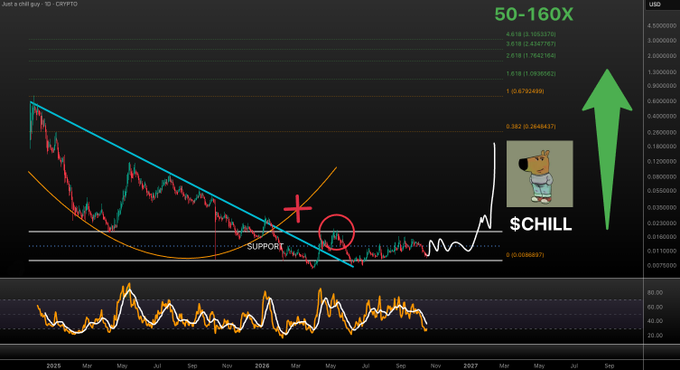Click the 2025 label on time axis
This screenshot has height=370, width=680.
pyautogui.click(x=54, y=366)
